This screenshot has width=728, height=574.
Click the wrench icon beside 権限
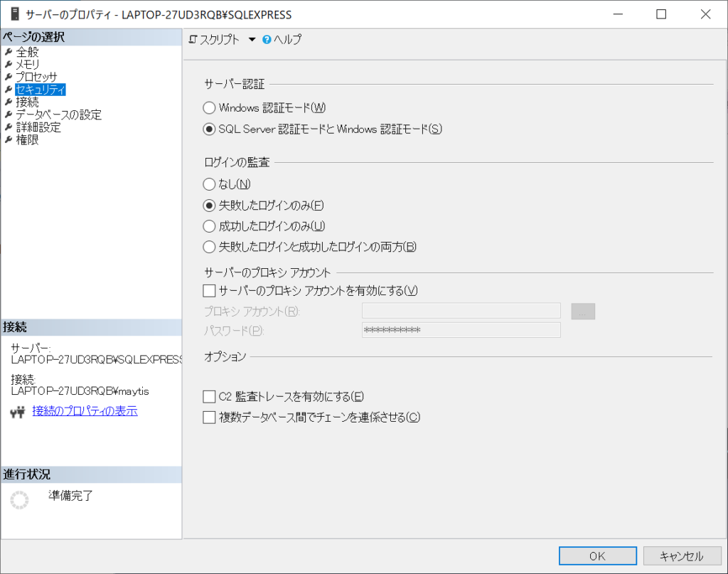pyautogui.click(x=9, y=140)
